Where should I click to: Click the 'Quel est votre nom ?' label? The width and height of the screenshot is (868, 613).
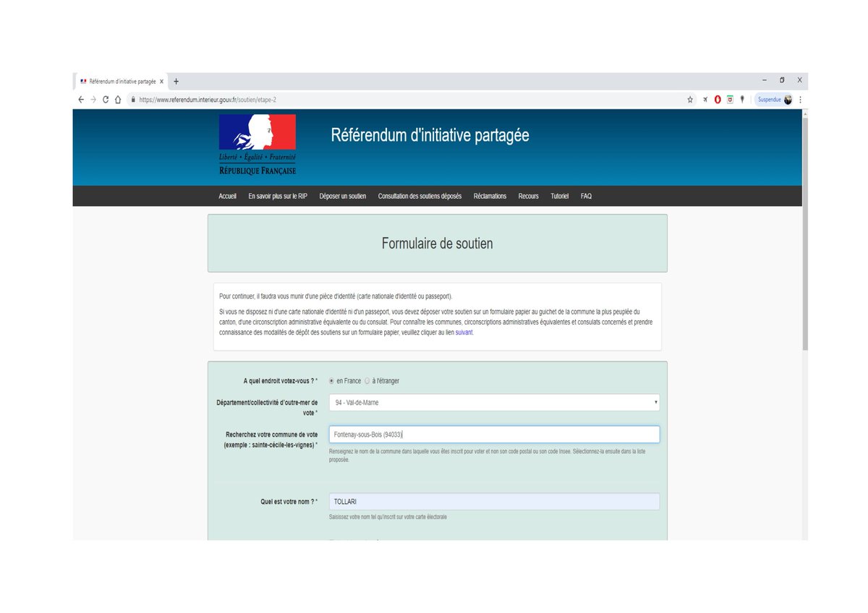[289, 501]
